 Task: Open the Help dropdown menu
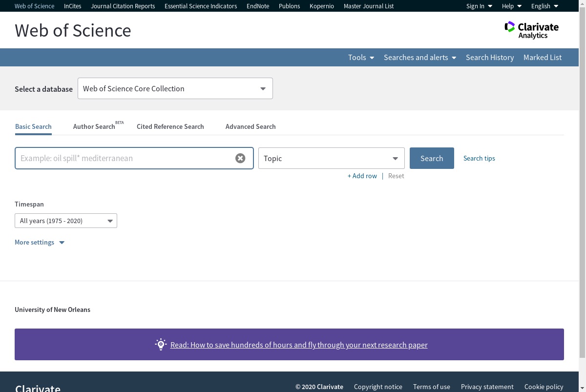point(512,6)
